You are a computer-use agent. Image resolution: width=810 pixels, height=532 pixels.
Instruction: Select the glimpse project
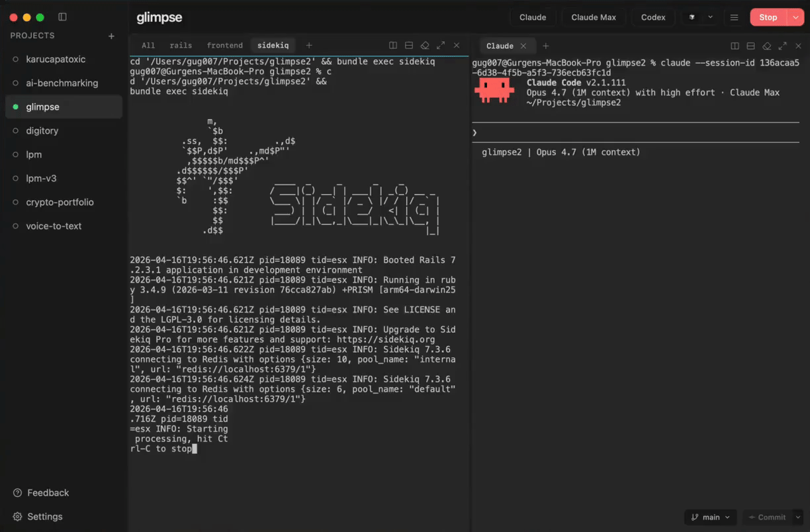(64, 107)
